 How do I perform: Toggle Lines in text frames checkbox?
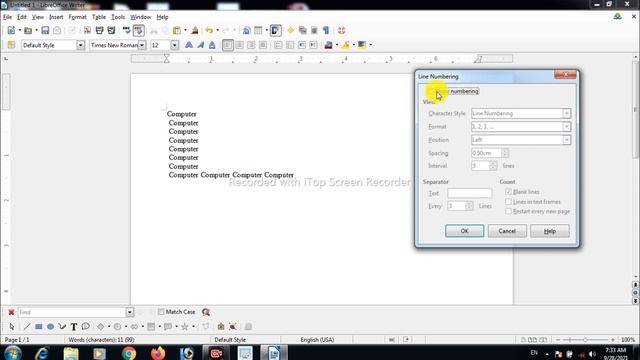(508, 202)
